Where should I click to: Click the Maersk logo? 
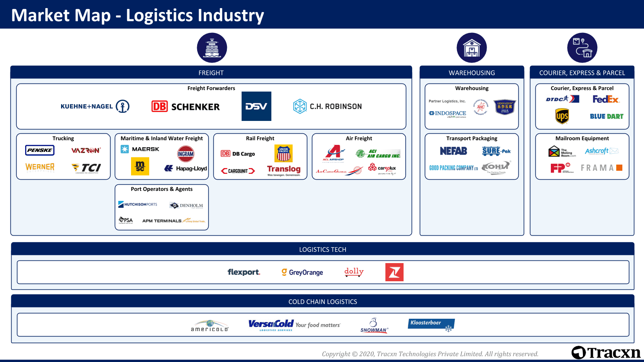(x=140, y=149)
